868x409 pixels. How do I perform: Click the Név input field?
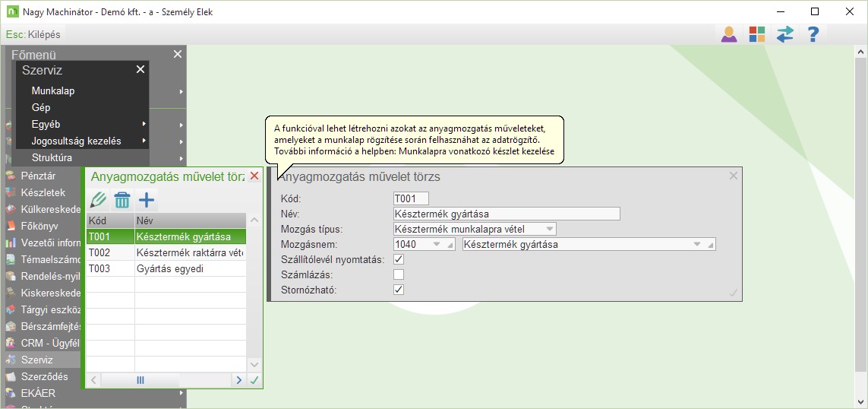coord(507,214)
